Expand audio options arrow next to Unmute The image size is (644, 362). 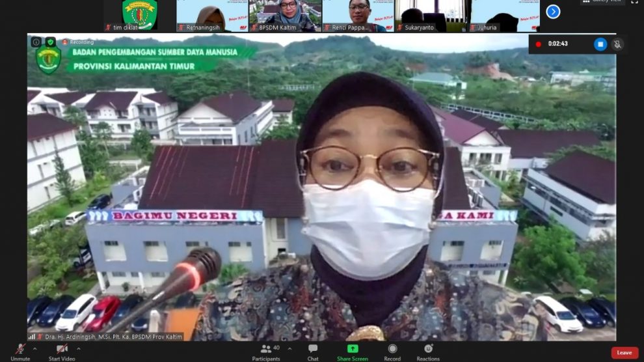[x=34, y=348]
